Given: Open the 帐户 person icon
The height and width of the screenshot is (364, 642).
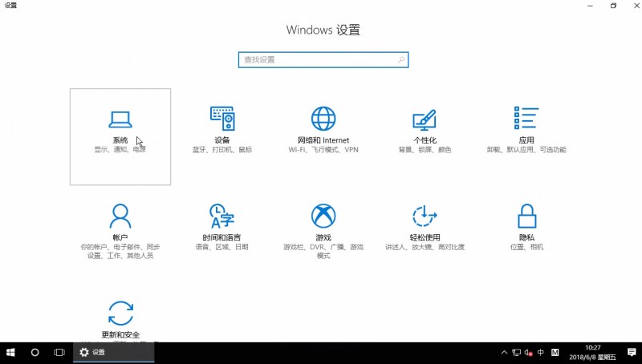Looking at the screenshot, I should 120,216.
